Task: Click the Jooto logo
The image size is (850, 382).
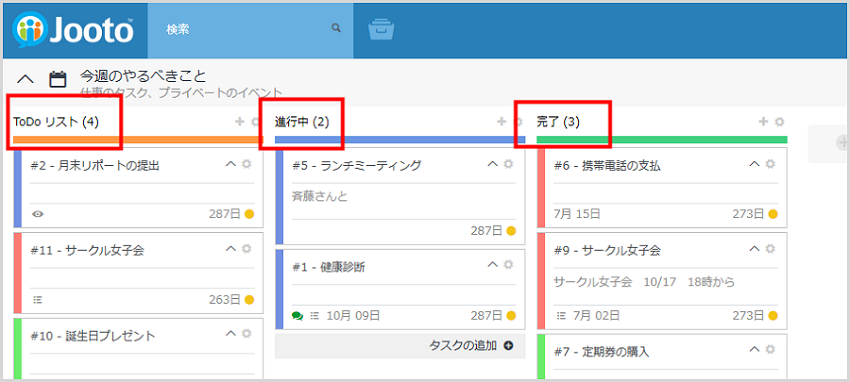Action: [73, 30]
